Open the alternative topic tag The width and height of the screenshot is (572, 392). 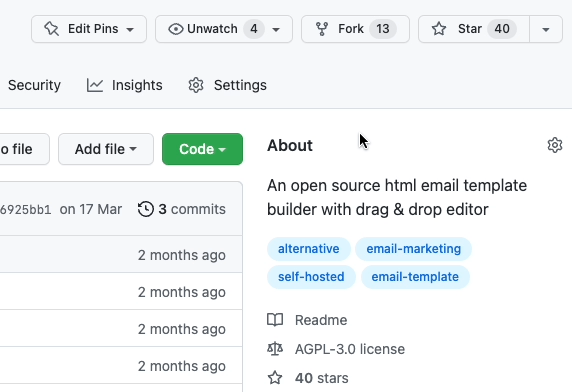pos(309,249)
